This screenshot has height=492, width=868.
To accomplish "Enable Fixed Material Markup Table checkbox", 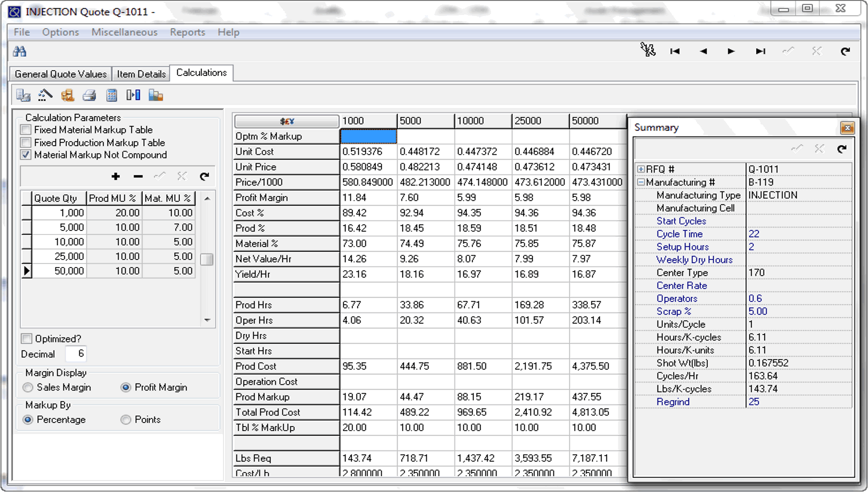I will pyautogui.click(x=26, y=130).
